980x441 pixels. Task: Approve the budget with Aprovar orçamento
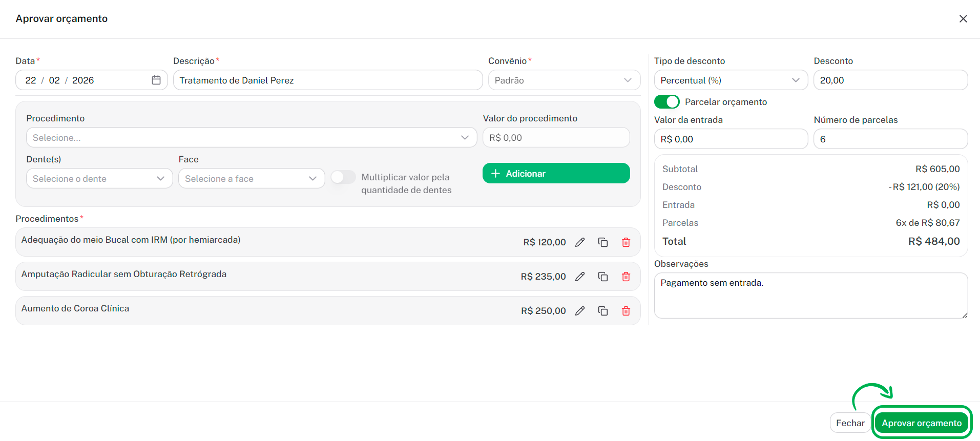pos(921,423)
